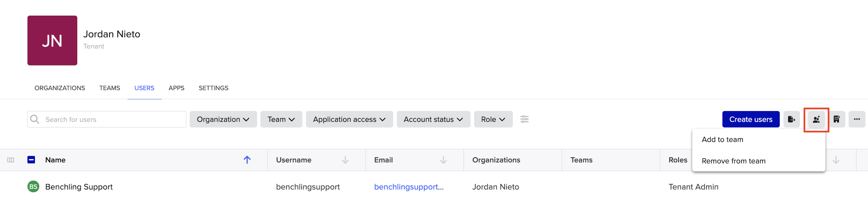This screenshot has height=200, width=868.
Task: Open the Team filter dropdown
Action: click(x=281, y=119)
